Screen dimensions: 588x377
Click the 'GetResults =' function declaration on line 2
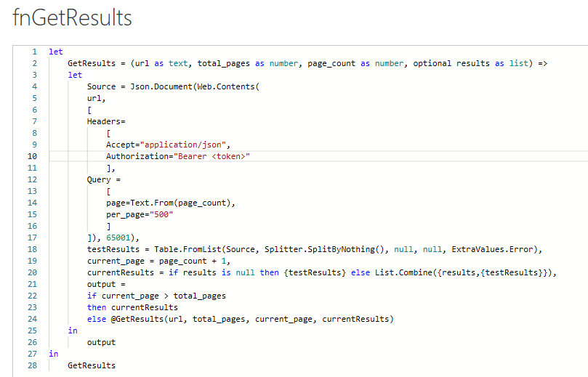coord(97,63)
